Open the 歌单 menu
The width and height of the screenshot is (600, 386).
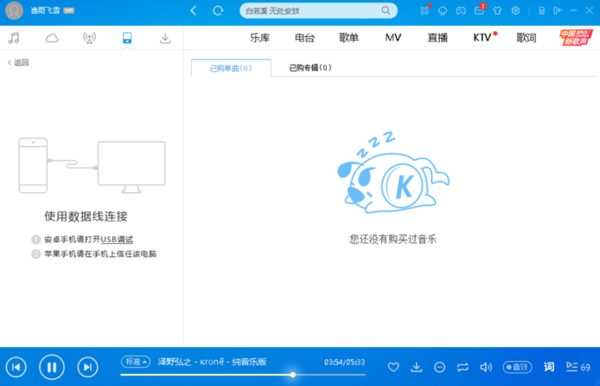[349, 37]
